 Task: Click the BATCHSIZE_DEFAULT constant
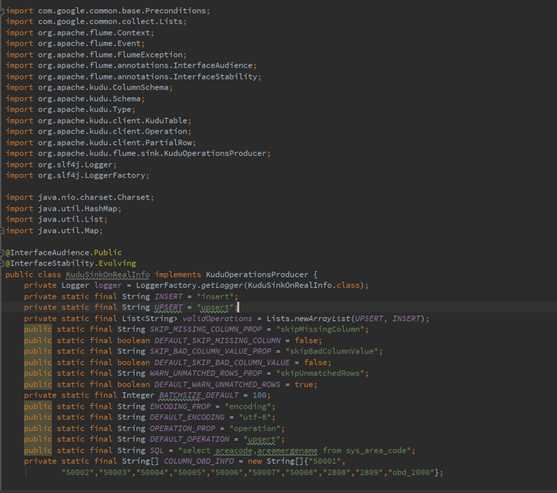(x=199, y=395)
